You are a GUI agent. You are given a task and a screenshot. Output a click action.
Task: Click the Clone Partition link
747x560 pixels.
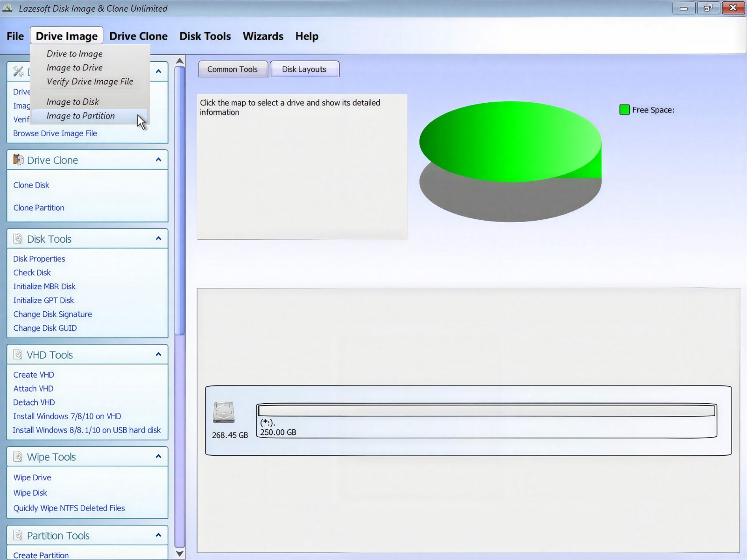tap(39, 208)
